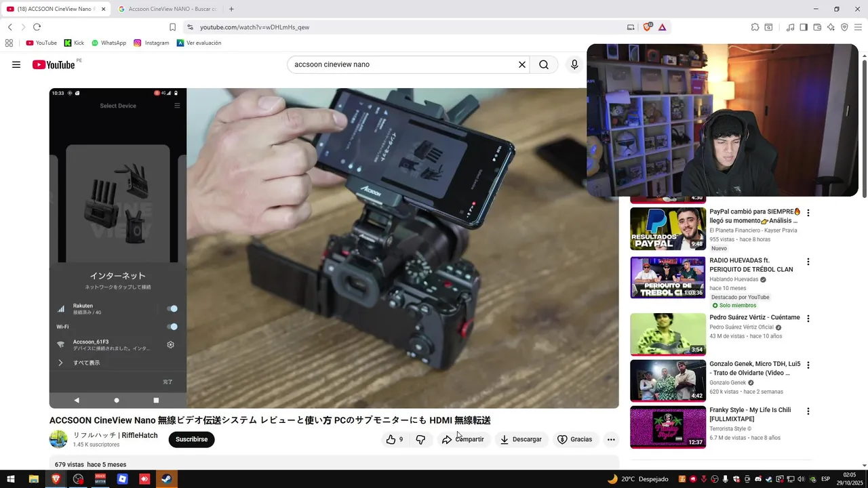The height and width of the screenshot is (488, 868).
Task: Reload the page
Action: [37, 27]
